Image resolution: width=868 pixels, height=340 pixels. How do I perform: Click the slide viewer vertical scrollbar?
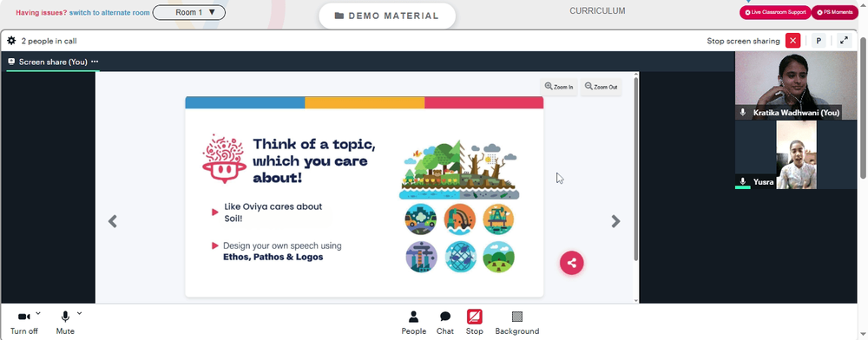point(635,169)
